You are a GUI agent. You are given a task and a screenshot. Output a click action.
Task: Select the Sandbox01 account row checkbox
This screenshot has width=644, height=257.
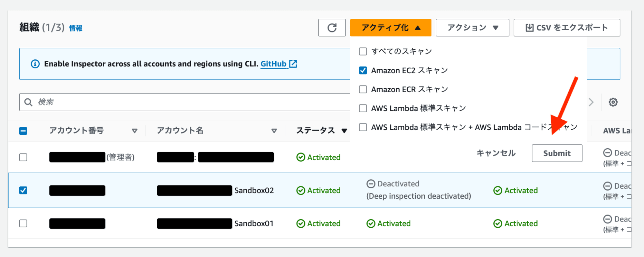[x=23, y=223]
